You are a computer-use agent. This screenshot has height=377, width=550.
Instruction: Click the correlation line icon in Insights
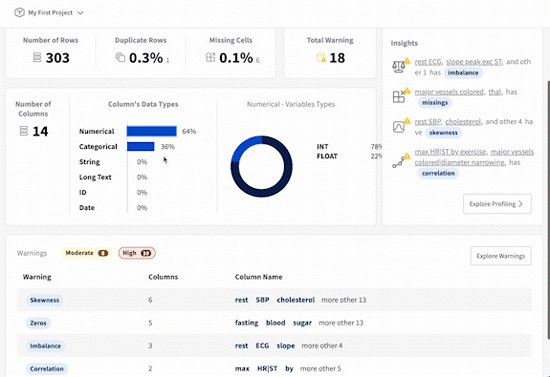click(x=399, y=162)
